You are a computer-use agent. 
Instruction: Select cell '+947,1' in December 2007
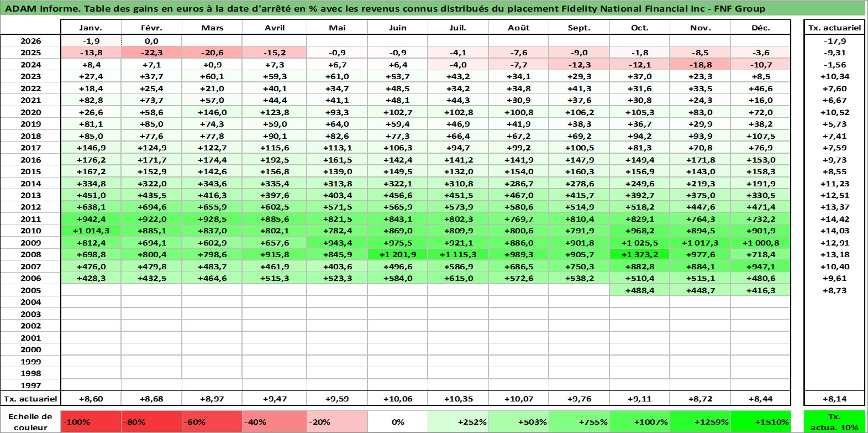(761, 267)
